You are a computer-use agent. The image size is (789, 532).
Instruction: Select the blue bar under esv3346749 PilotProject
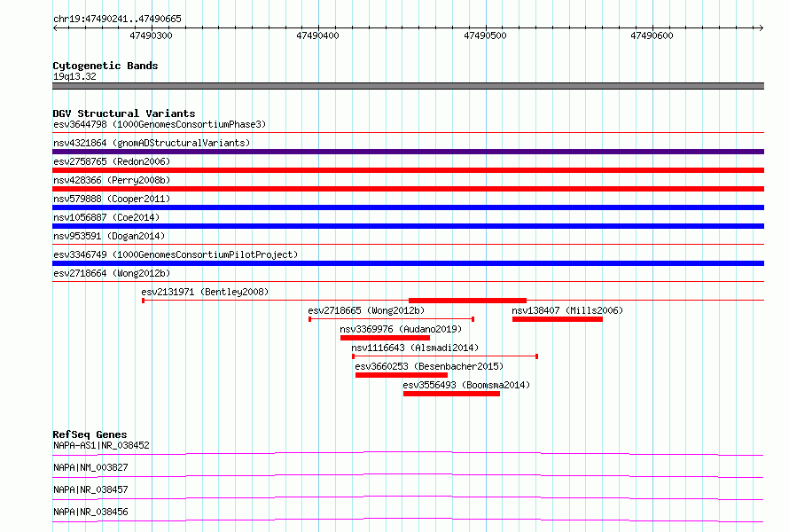(x=408, y=263)
